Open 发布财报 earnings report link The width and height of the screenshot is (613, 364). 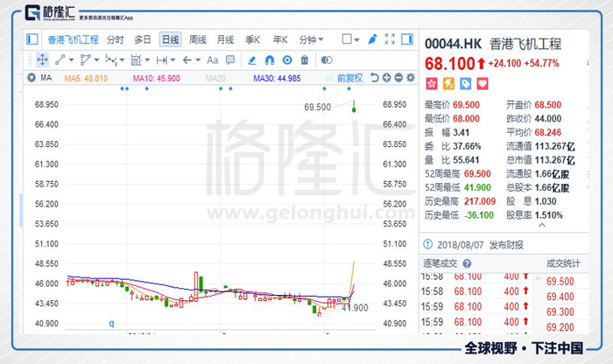[506, 245]
